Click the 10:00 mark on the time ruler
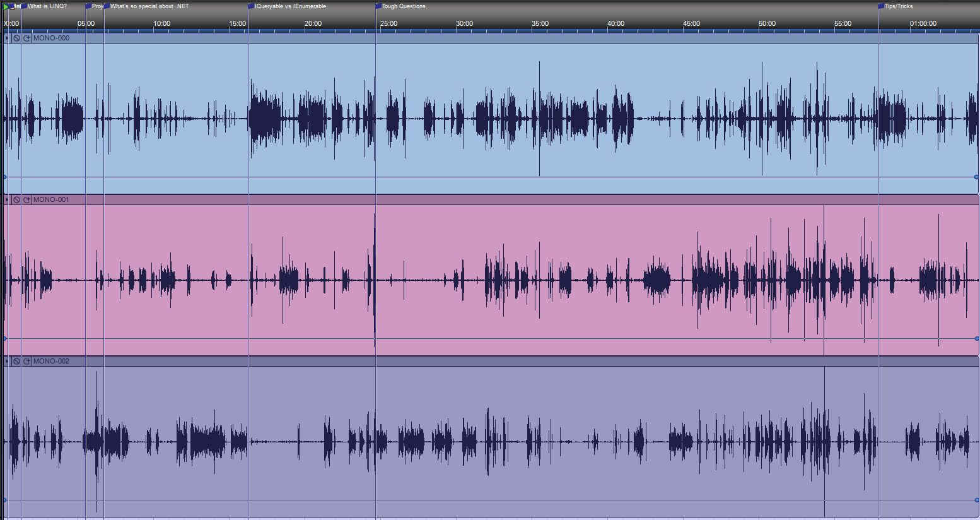Viewport: 980px width, 520px height. [x=162, y=23]
